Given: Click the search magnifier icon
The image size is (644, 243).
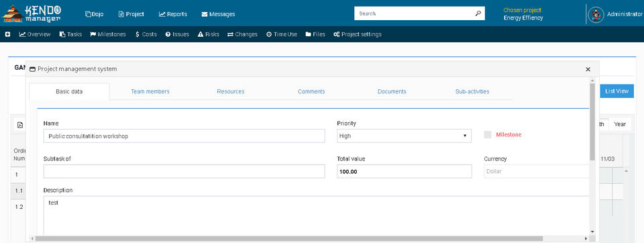Looking at the screenshot, I should pyautogui.click(x=478, y=13).
